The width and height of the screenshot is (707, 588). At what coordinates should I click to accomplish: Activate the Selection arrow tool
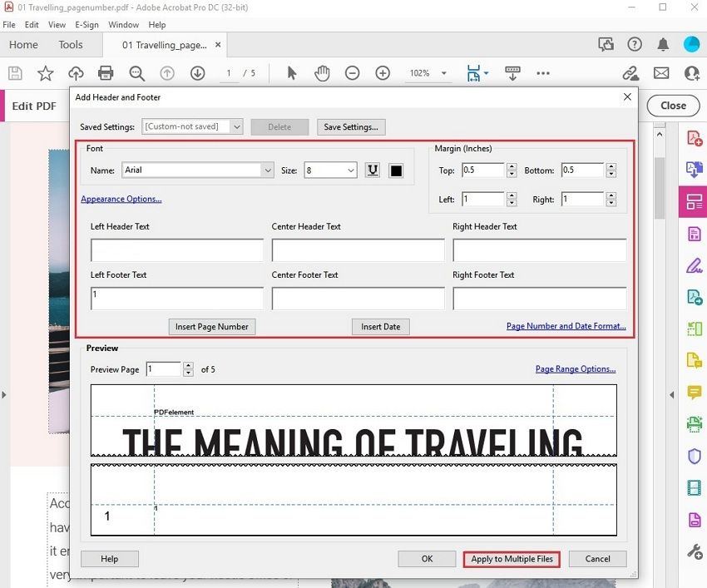(292, 73)
